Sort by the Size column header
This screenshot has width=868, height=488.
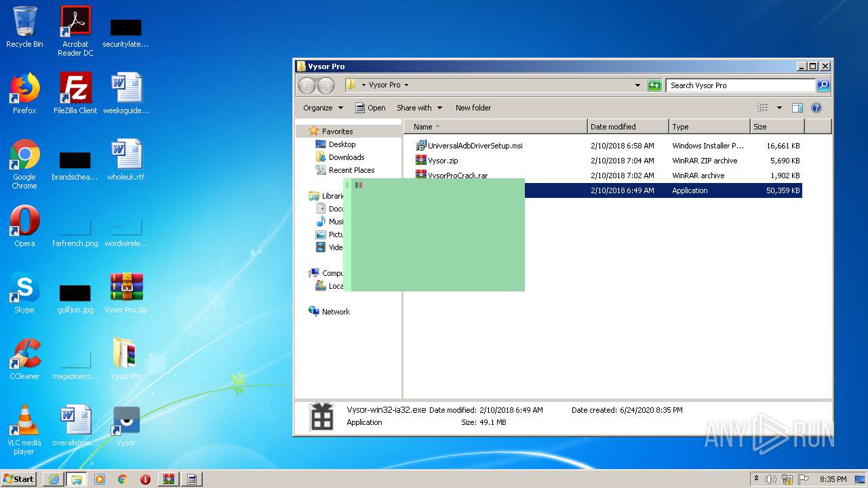point(777,127)
